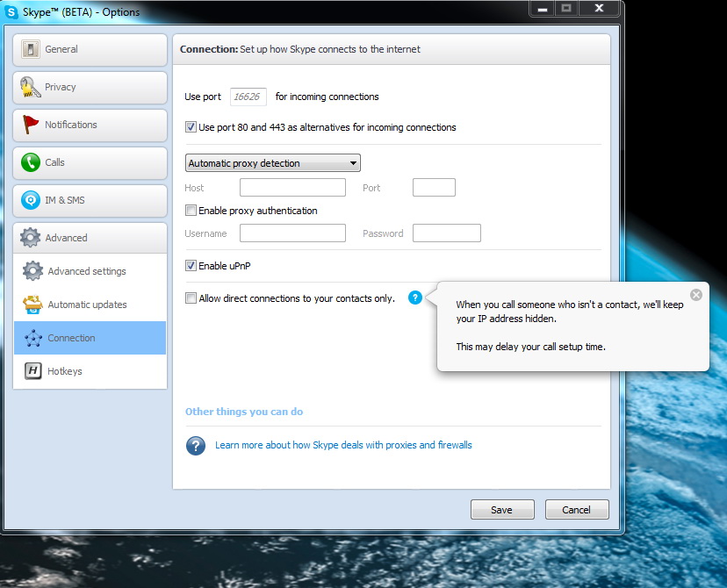
Task: Click the proxy Password input field
Action: tap(447, 233)
